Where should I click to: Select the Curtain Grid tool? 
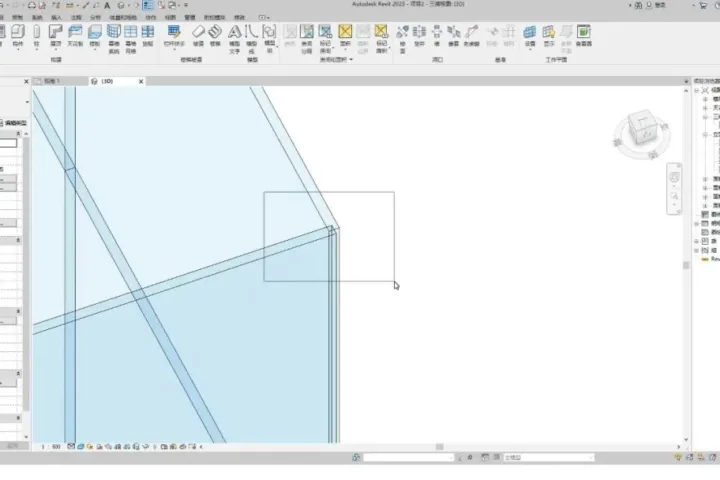click(x=131, y=39)
